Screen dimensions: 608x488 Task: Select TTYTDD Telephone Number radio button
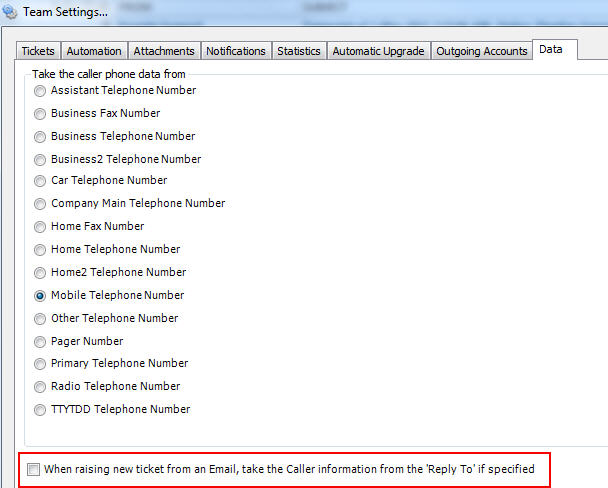[40, 410]
